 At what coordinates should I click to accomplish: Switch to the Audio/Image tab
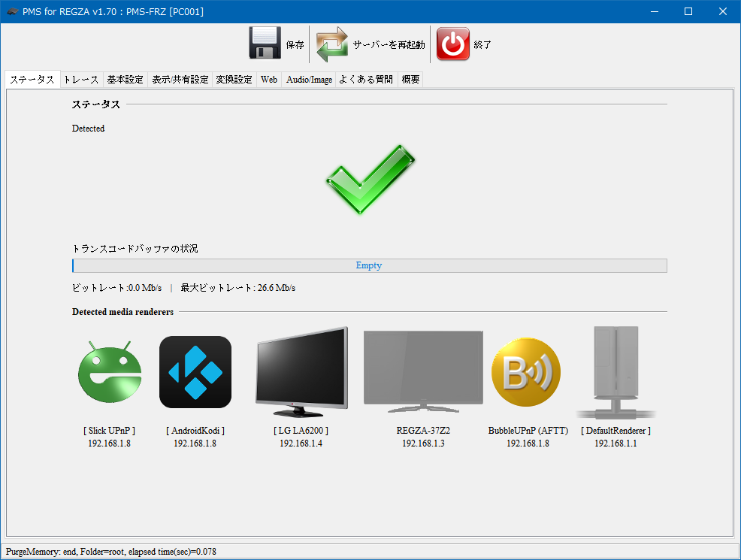pos(309,80)
